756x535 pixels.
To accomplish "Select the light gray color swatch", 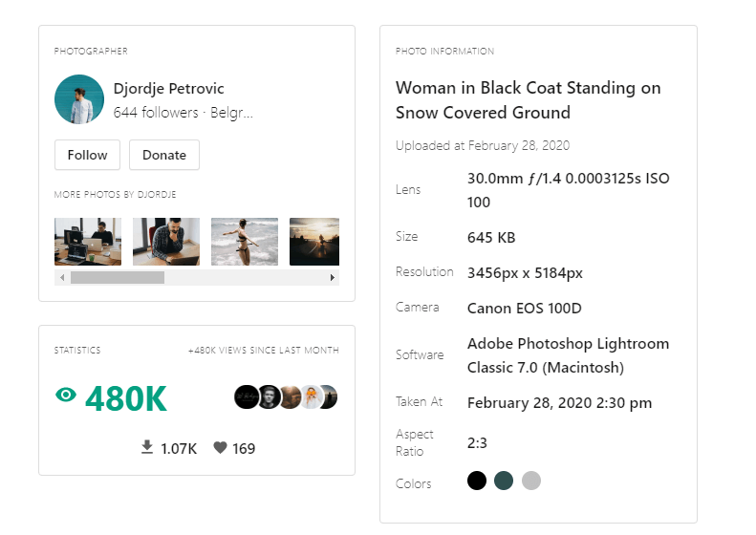I will tap(530, 481).
